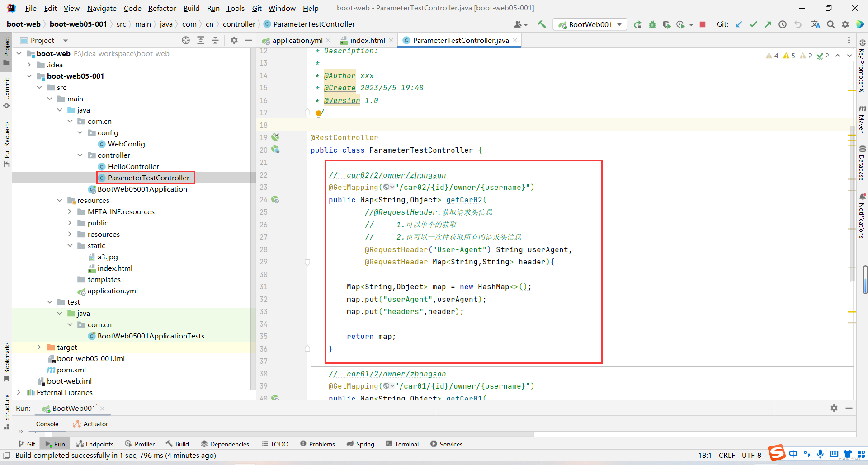The height and width of the screenshot is (465, 868).
Task: Expand the .idea folder
Action: pos(29,65)
